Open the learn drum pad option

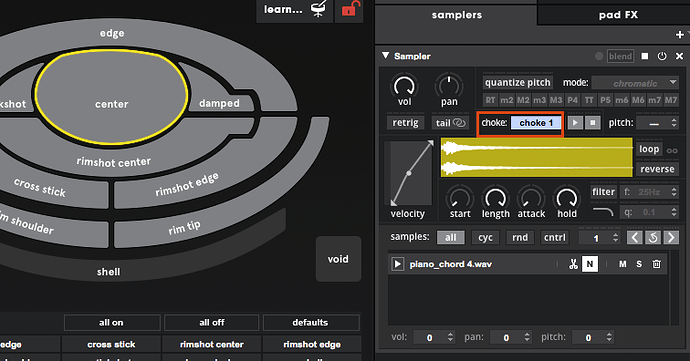pyautogui.click(x=295, y=10)
